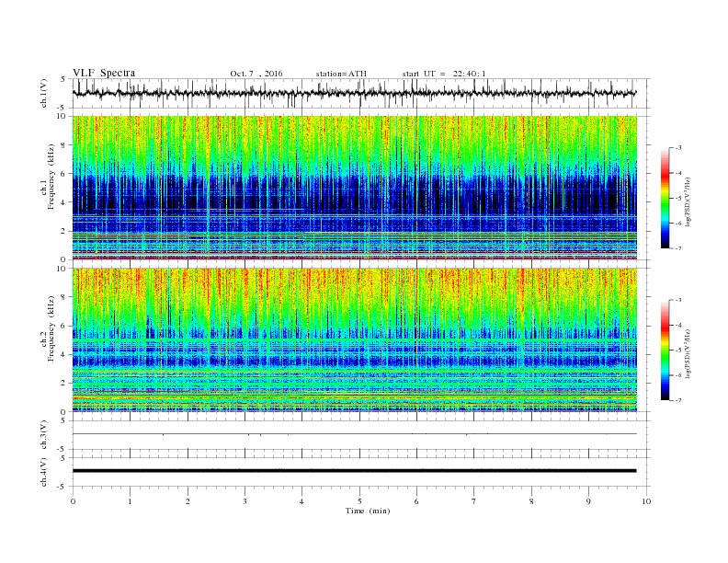Image resolution: width=728 pixels, height=563 pixels.
Task: Click the lower 'log(PSD)(V²/Hz)' colorbar label
Action: (x=688, y=353)
